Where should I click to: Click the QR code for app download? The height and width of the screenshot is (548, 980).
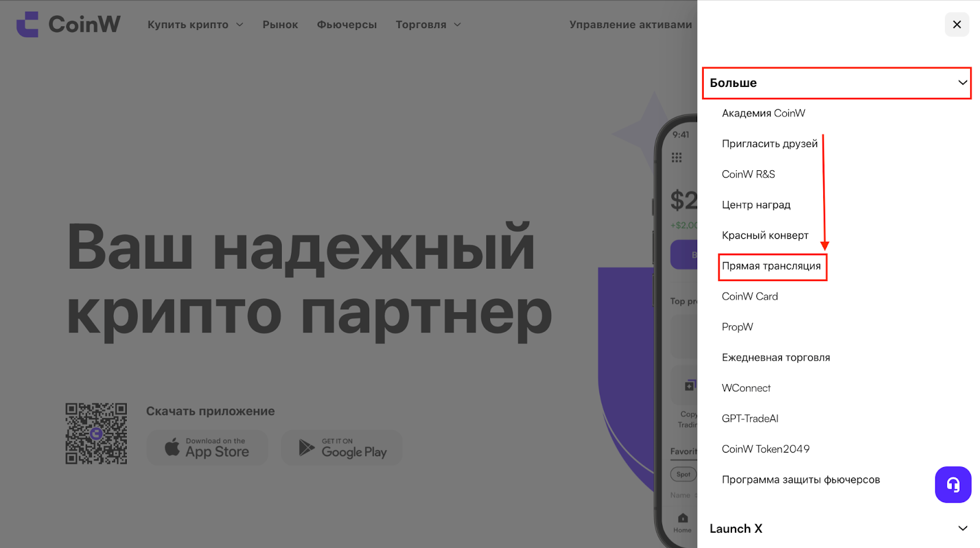pyautogui.click(x=96, y=434)
